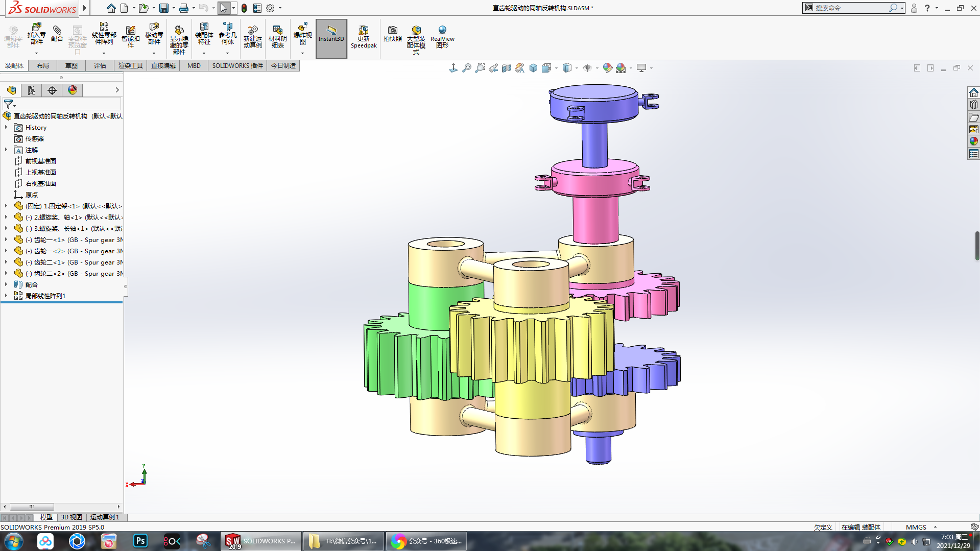Viewport: 980px width, 551px height.
Task: Expand the Exploded View dropdown arrow
Action: [x=302, y=53]
